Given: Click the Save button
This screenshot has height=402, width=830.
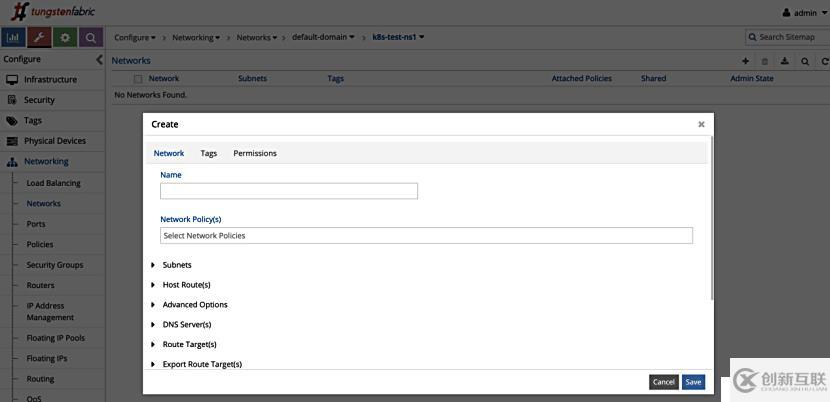Looking at the screenshot, I should click(x=693, y=382).
